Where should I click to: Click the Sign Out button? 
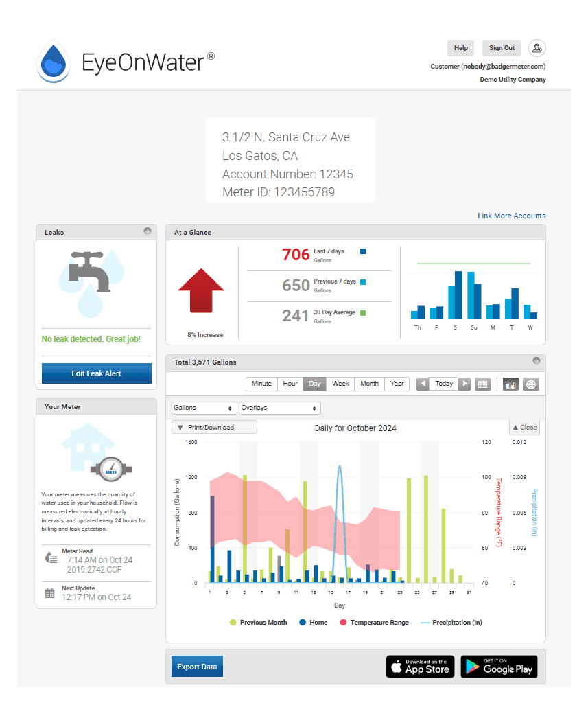pyautogui.click(x=502, y=48)
